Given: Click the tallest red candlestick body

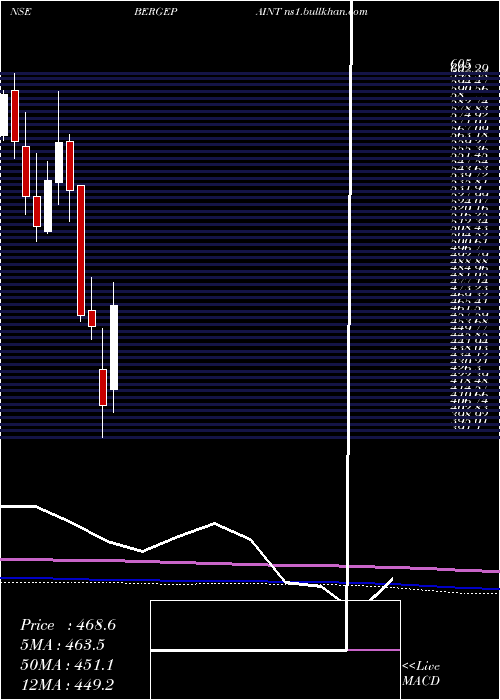Looking at the screenshot, I should (x=81, y=250).
